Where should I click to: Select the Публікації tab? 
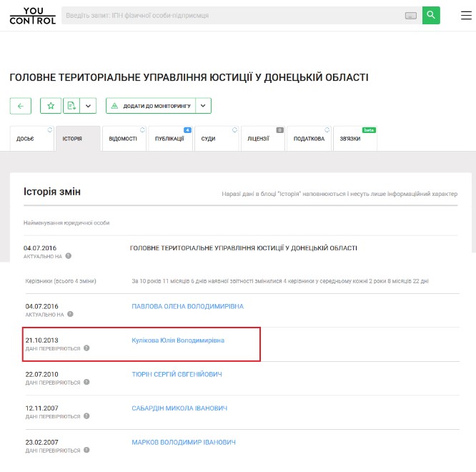169,139
